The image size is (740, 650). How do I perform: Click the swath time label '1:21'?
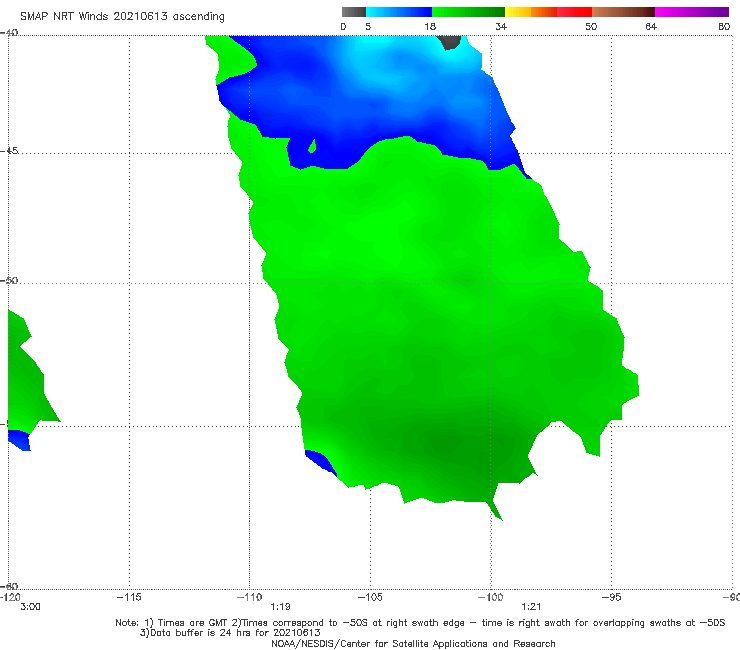(531, 607)
